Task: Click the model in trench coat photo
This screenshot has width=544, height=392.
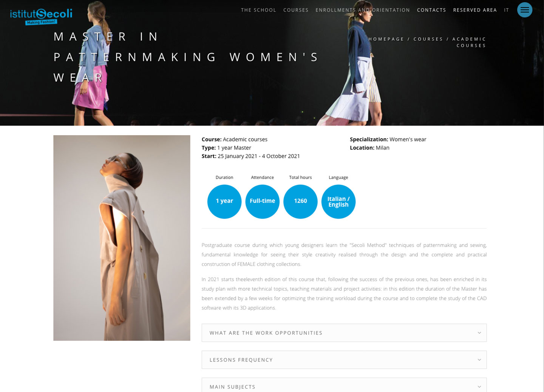Action: pyautogui.click(x=122, y=238)
